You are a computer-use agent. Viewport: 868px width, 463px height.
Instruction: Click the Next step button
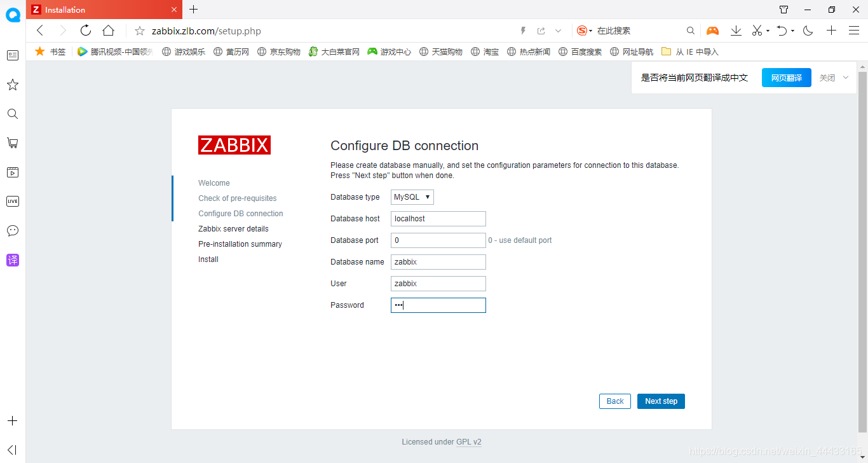coord(661,401)
